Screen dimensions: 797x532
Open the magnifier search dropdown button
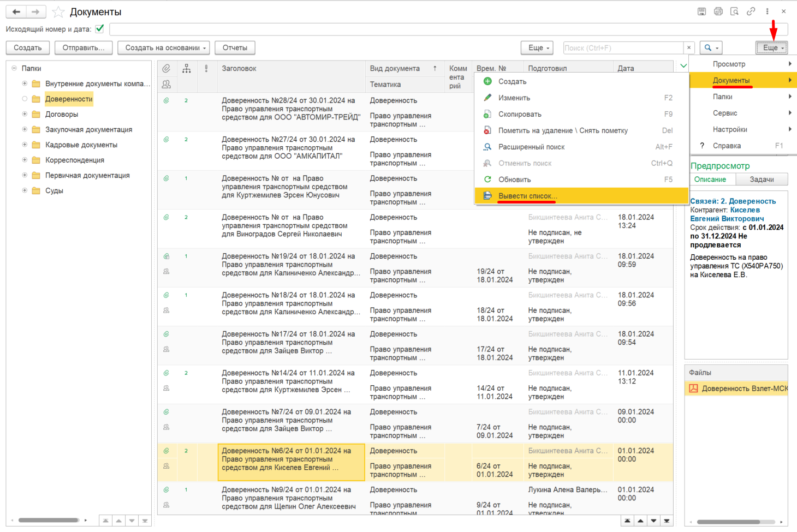711,48
